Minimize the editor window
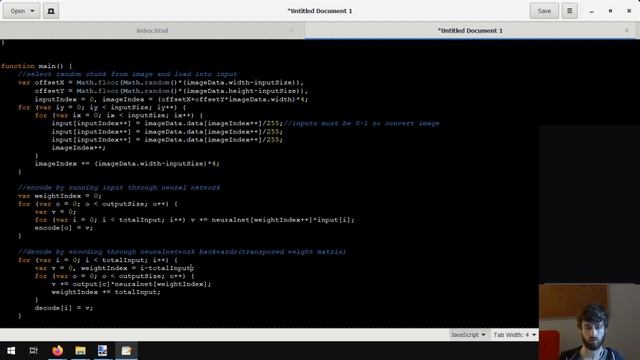The width and height of the screenshot is (640, 360). (x=591, y=11)
